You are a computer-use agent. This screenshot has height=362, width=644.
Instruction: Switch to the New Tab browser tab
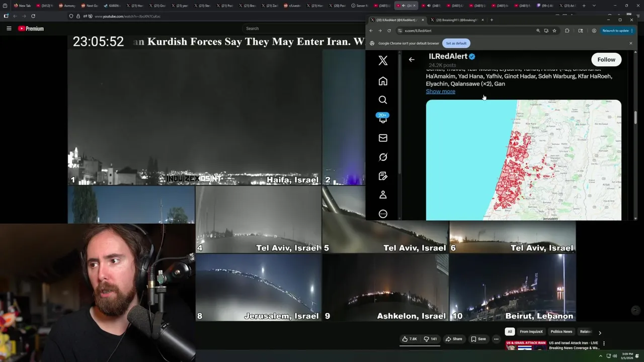(22, 6)
